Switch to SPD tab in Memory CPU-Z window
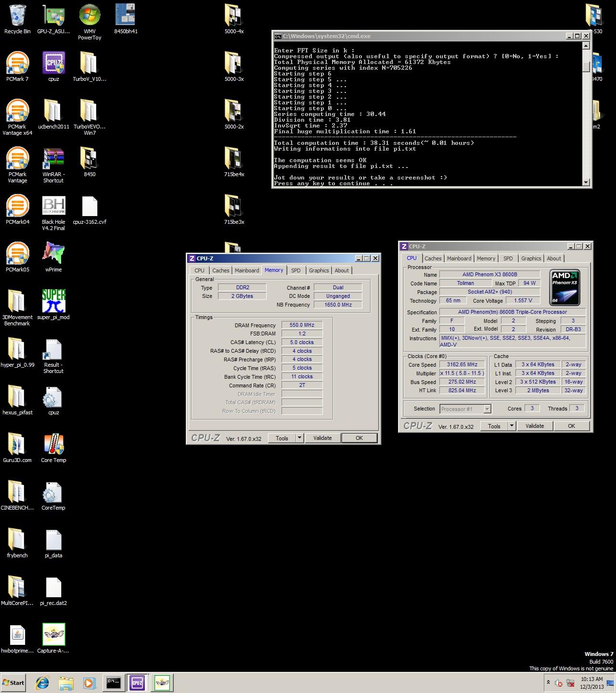The width and height of the screenshot is (616, 693). tap(296, 270)
